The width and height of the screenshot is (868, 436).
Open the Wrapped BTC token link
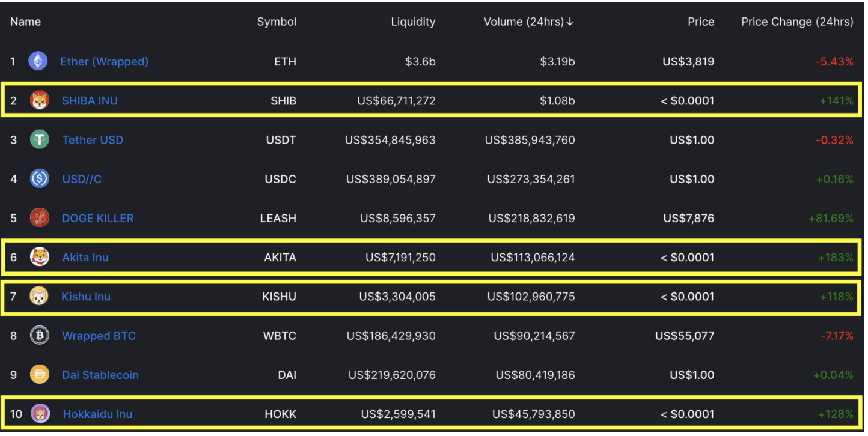coord(99,336)
